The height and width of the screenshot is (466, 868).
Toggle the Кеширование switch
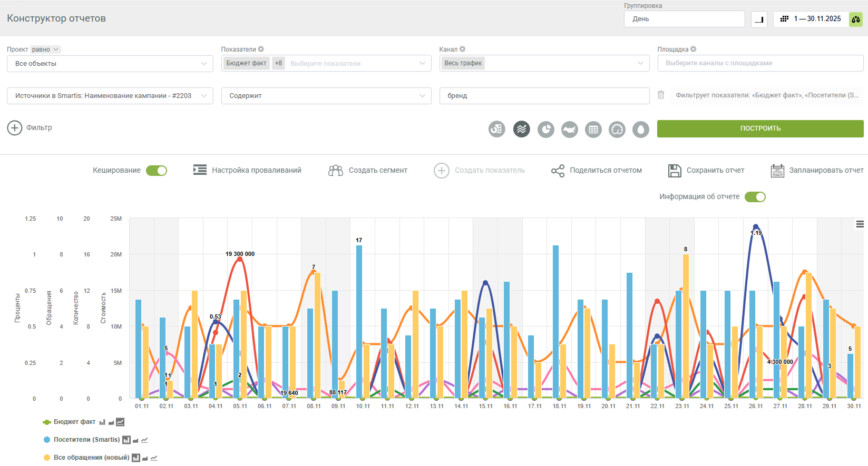point(157,171)
